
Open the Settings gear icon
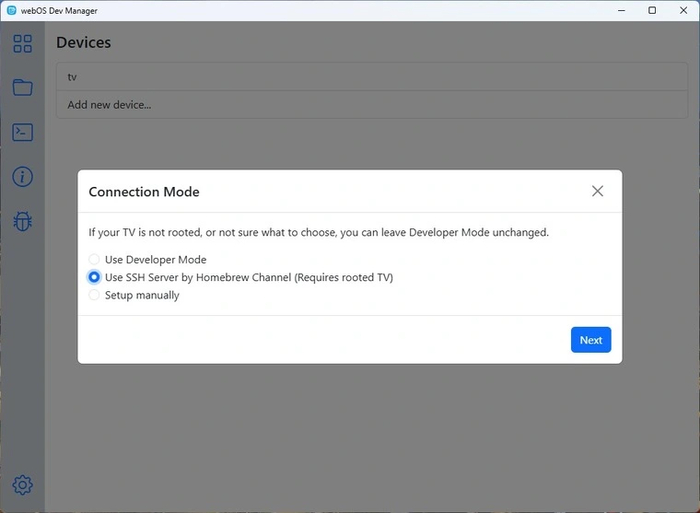click(x=22, y=486)
